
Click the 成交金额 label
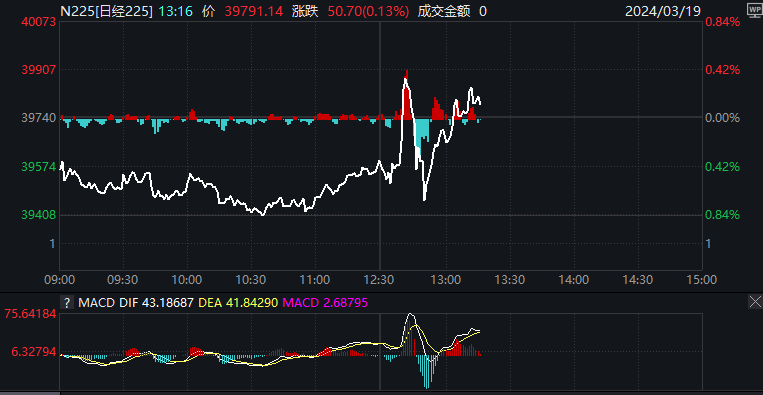444,11
